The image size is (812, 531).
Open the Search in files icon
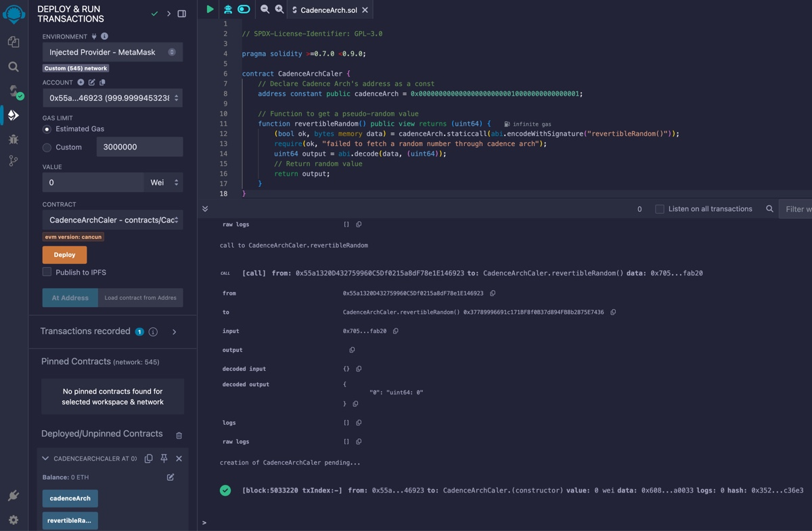pos(14,67)
